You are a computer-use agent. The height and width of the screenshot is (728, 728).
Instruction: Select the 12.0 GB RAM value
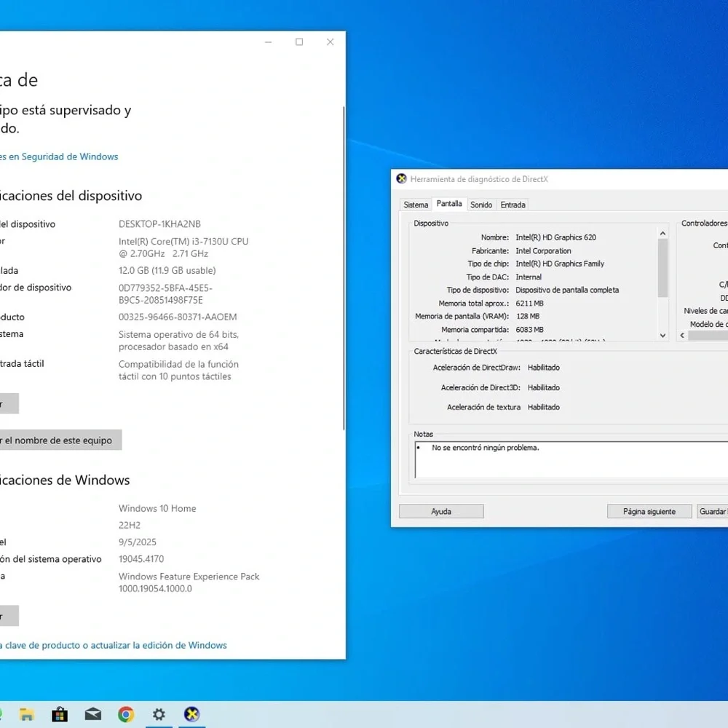click(x=167, y=270)
